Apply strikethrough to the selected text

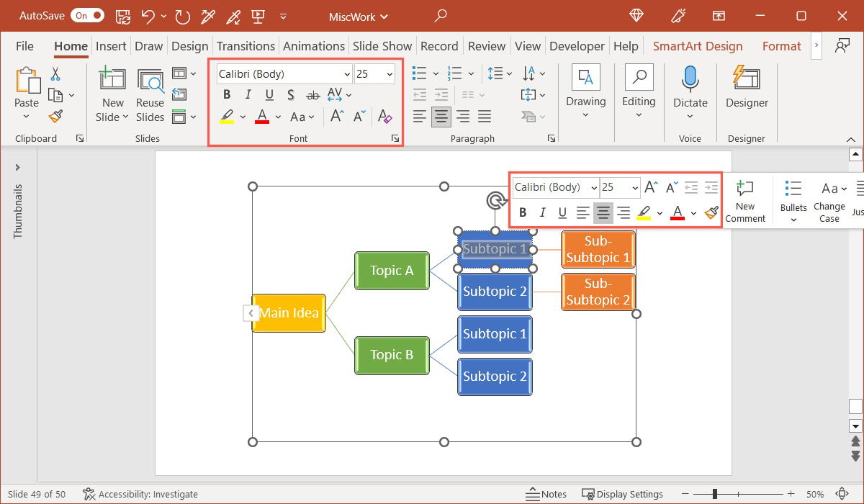(x=312, y=94)
